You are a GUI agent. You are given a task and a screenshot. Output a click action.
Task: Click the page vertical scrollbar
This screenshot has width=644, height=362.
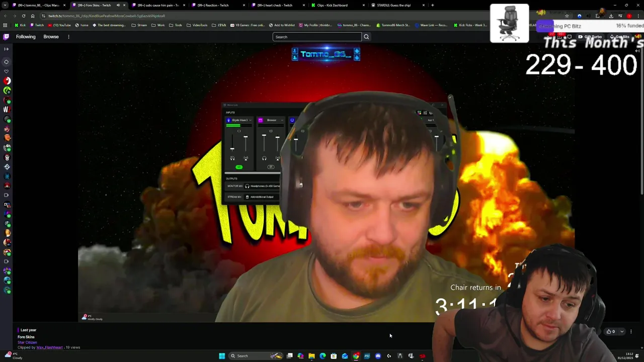pyautogui.click(x=642, y=121)
